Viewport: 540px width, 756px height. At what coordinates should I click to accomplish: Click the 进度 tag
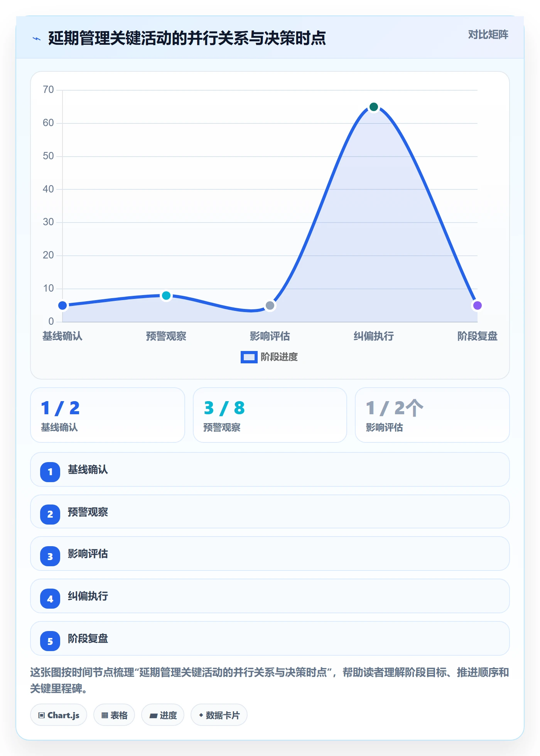163,715
